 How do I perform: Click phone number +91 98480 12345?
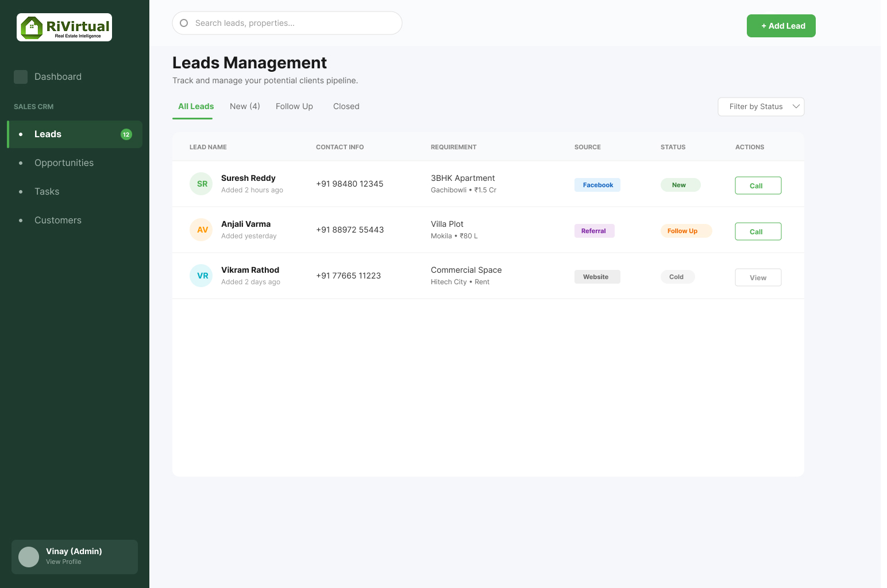click(x=349, y=184)
